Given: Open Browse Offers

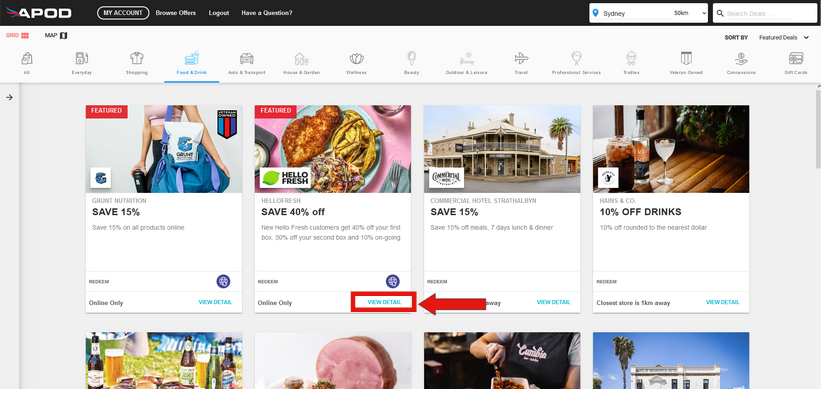Looking at the screenshot, I should click(x=176, y=13).
